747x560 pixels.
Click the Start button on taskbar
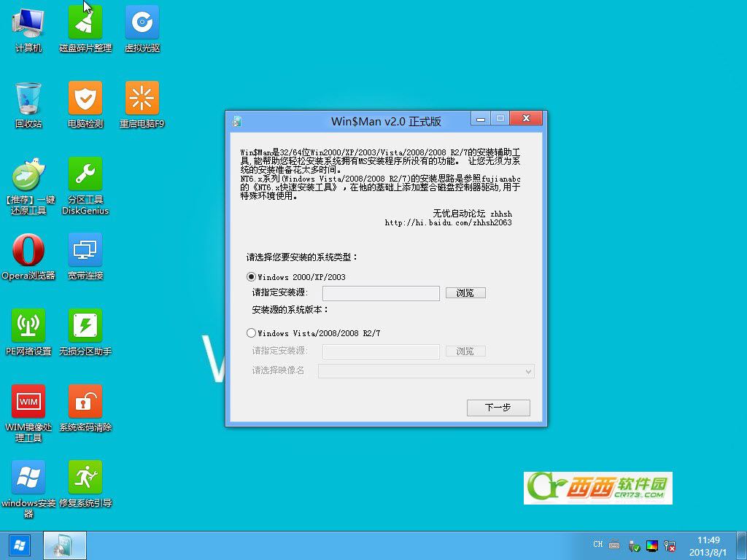coord(20,545)
